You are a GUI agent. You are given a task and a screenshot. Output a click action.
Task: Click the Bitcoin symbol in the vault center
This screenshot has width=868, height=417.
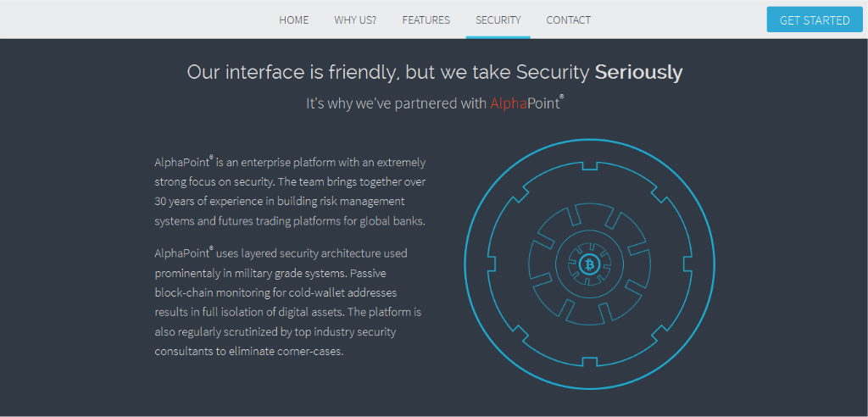590,264
